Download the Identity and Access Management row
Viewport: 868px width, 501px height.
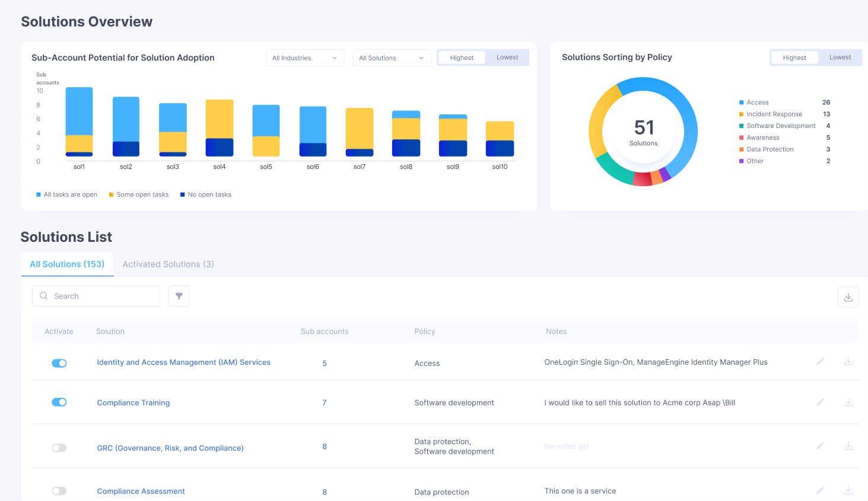coord(848,362)
